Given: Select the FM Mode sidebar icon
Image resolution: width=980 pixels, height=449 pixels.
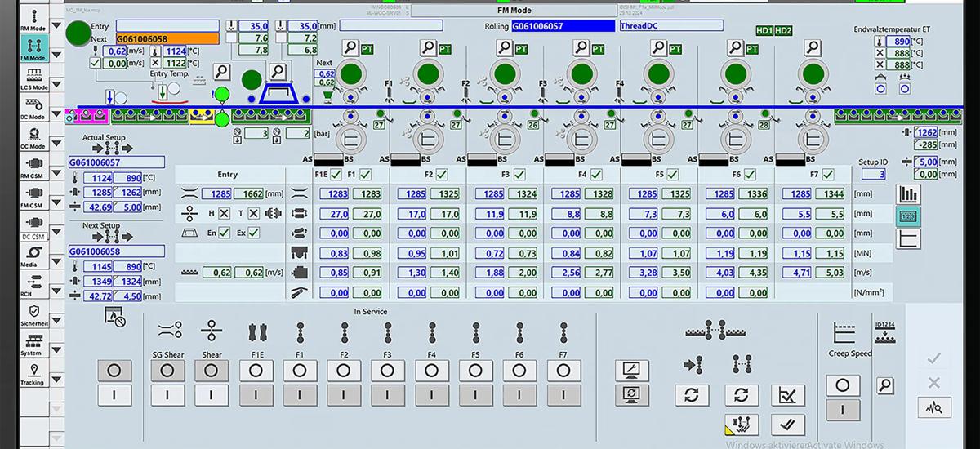Looking at the screenshot, I should (x=33, y=49).
